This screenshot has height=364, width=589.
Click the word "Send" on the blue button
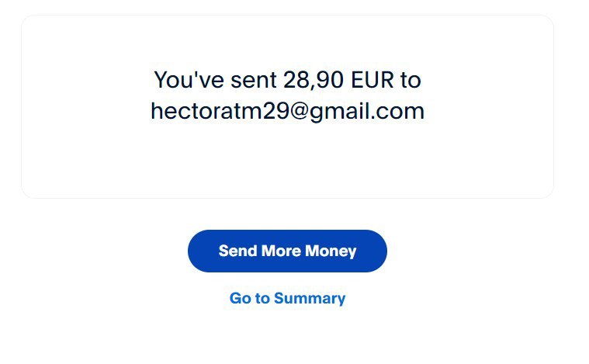[x=237, y=251]
